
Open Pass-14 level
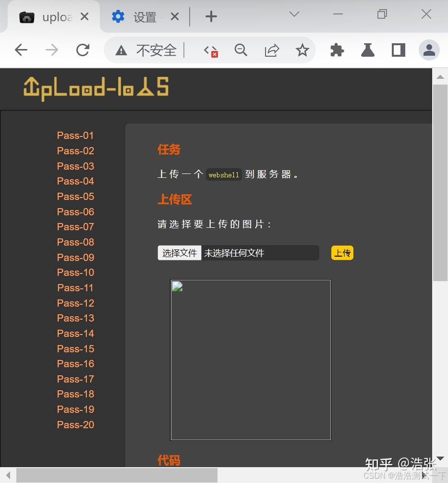75,334
